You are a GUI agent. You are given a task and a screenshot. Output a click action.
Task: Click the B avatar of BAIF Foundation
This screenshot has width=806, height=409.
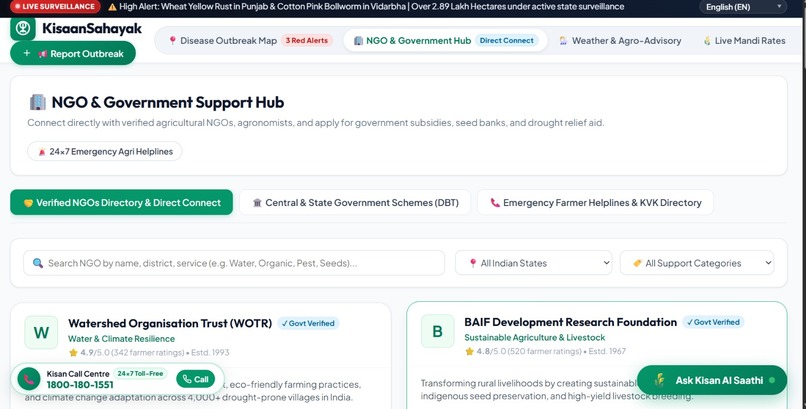[437, 331]
